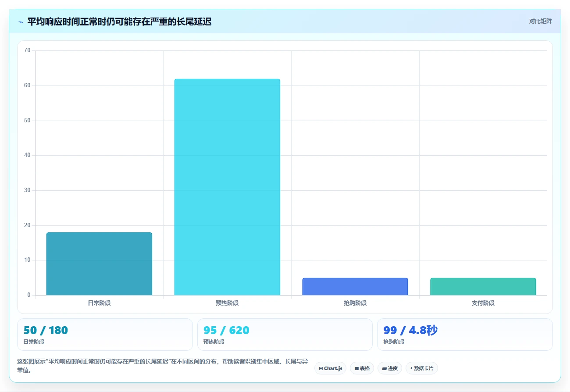Select the 进度 tag chip
Screen dimensions: 570x392
tap(389, 368)
